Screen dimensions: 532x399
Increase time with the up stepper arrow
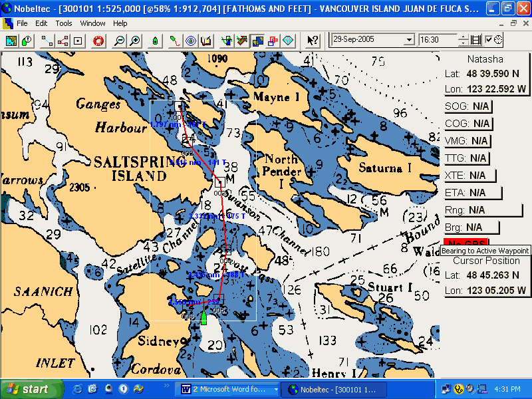coord(463,37)
